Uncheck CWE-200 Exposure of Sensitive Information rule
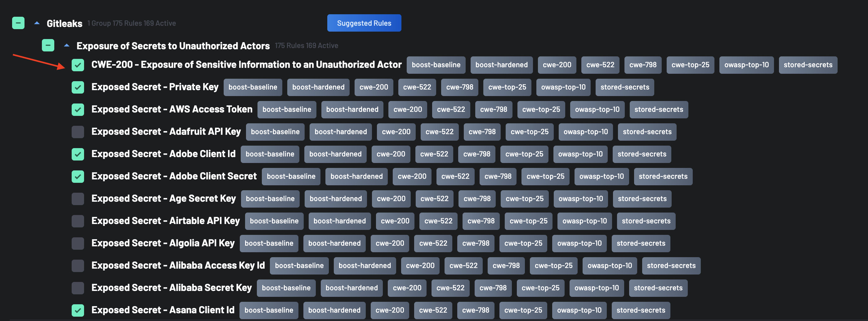The height and width of the screenshot is (321, 868). (78, 65)
